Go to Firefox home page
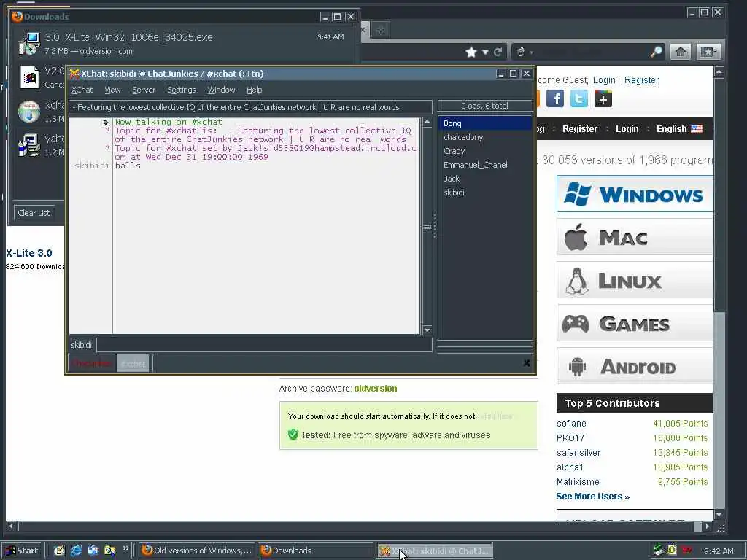747x560 pixels. 681,52
